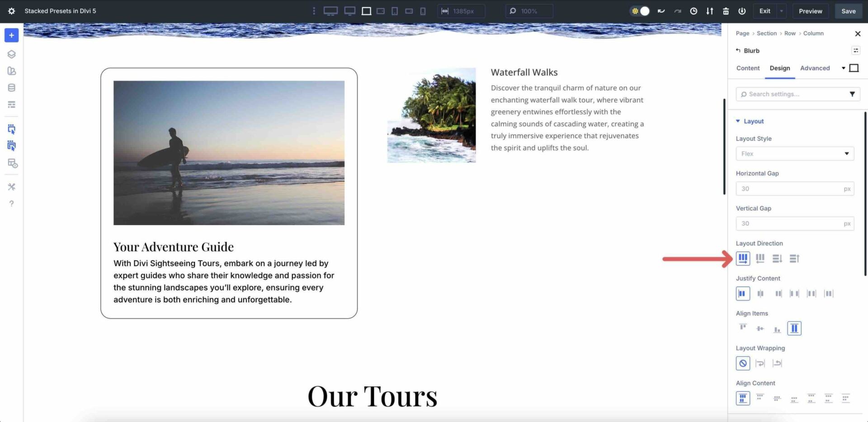
Task: Click the preset style swatch beside Advanced
Action: [854, 68]
